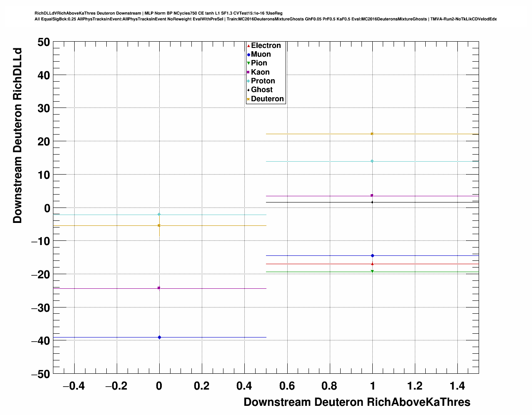532x415 pixels.
Task: Click the green Pion triangle marker in legend
Action: click(x=248, y=63)
